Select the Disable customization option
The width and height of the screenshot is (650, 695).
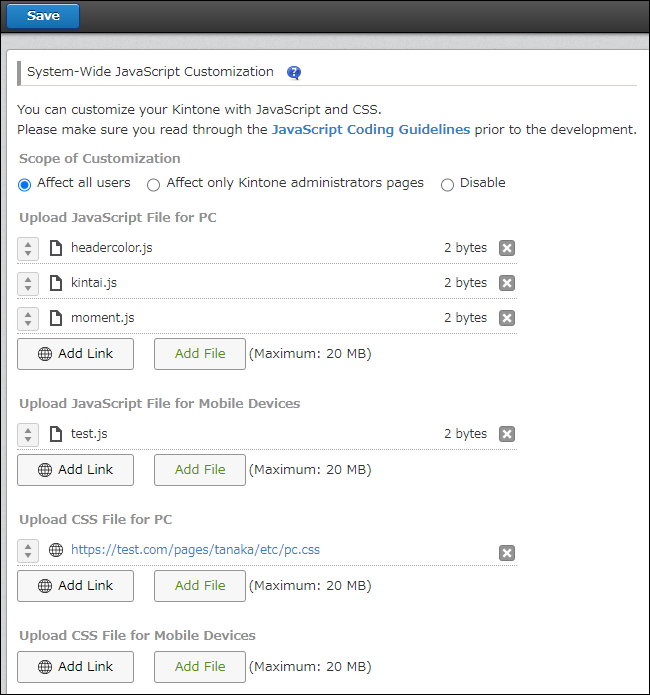447,184
